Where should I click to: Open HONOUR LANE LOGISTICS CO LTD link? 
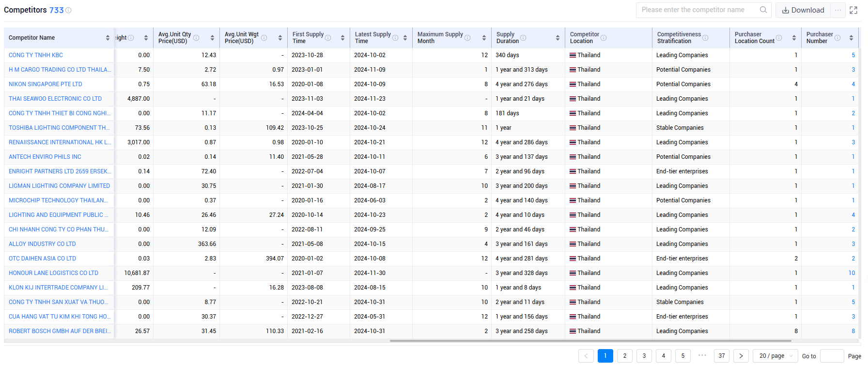coord(53,273)
